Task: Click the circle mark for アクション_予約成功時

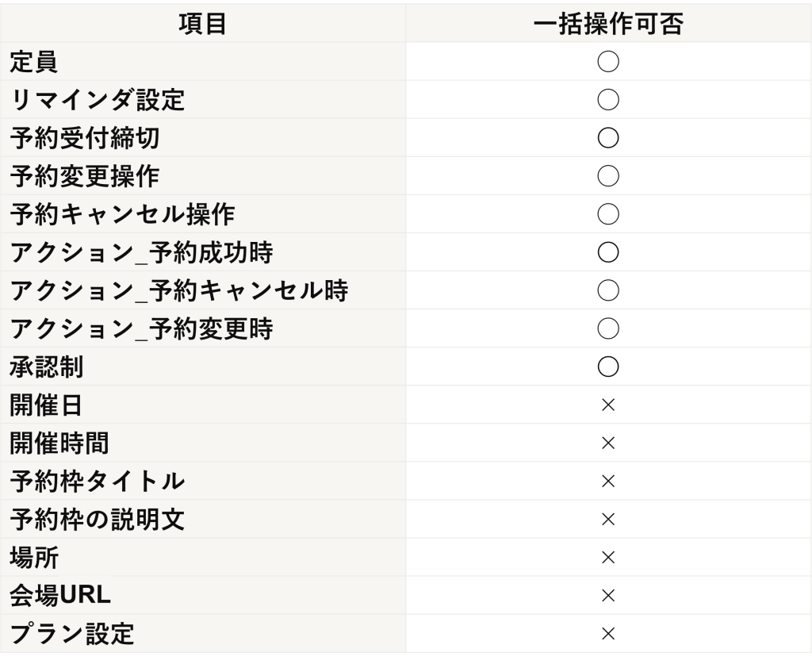Action: pos(608,252)
